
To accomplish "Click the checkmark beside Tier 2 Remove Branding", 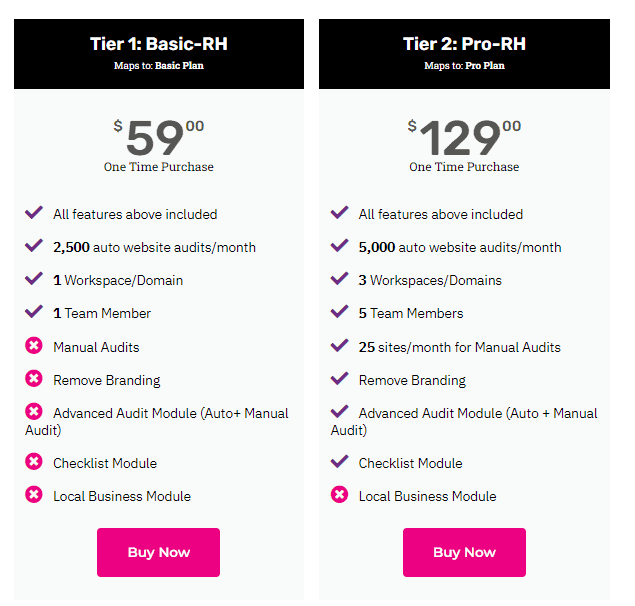I will tap(340, 379).
